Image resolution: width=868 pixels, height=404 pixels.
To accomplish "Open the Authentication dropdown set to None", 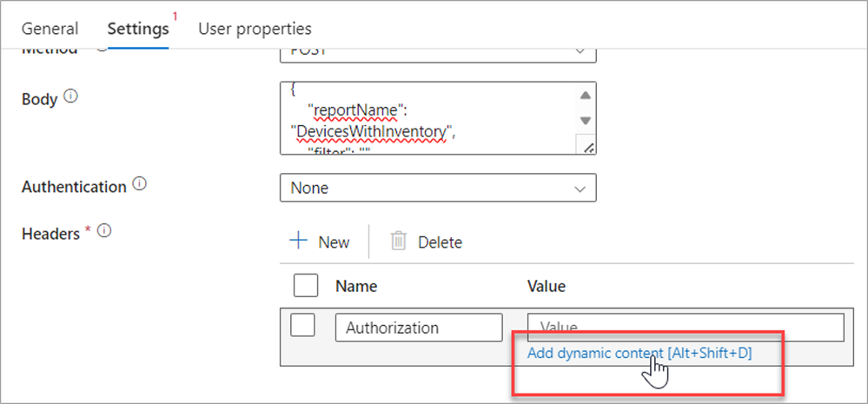I will click(438, 188).
